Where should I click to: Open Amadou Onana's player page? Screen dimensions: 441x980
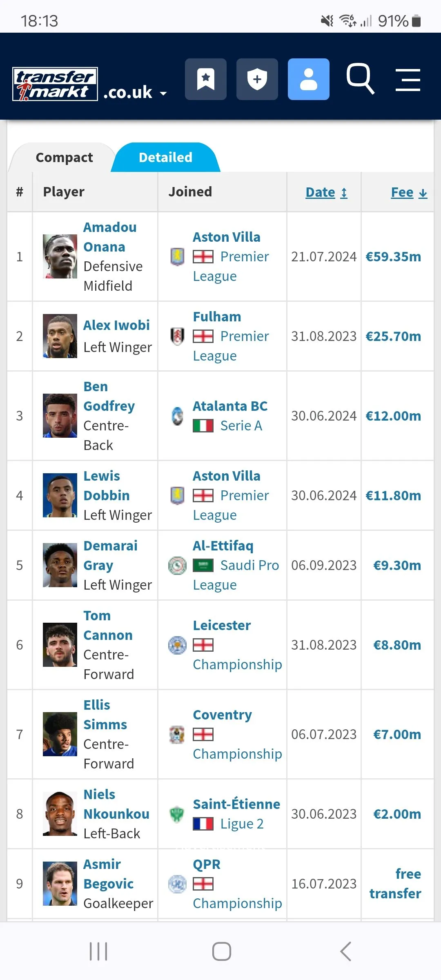click(110, 237)
